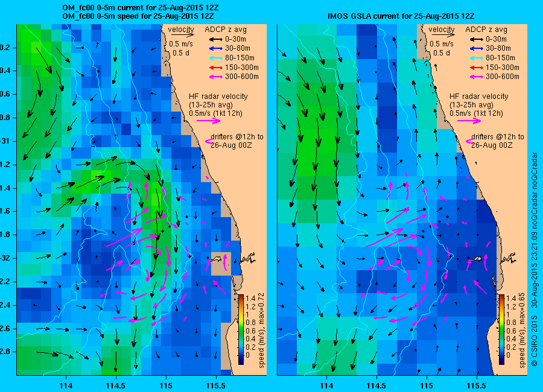Viewport: 543px width, 392px height.
Task: Click the magenta drifters arrow marker in right panel
Action: (x=470, y=141)
